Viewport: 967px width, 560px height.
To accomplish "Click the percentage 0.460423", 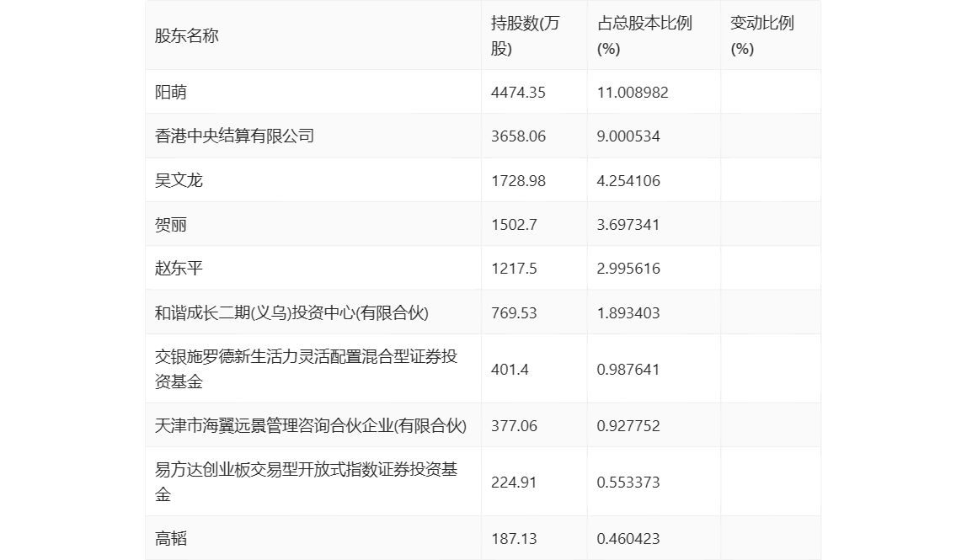I will click(628, 538).
